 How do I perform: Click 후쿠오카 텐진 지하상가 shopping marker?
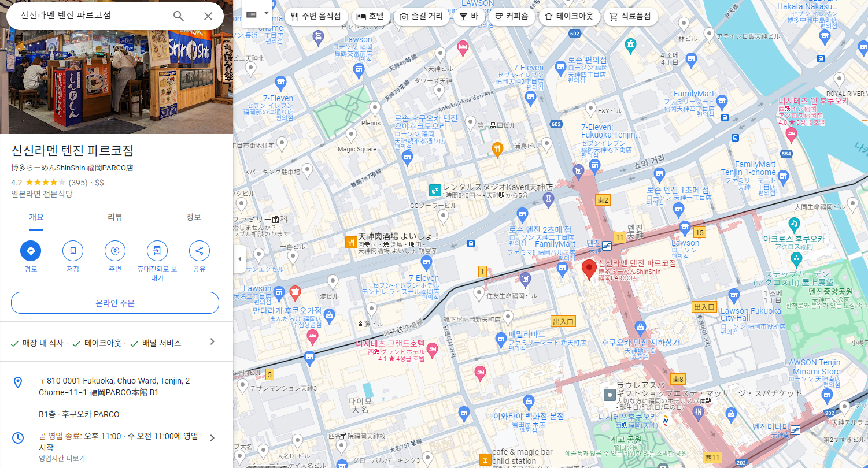tap(640, 329)
